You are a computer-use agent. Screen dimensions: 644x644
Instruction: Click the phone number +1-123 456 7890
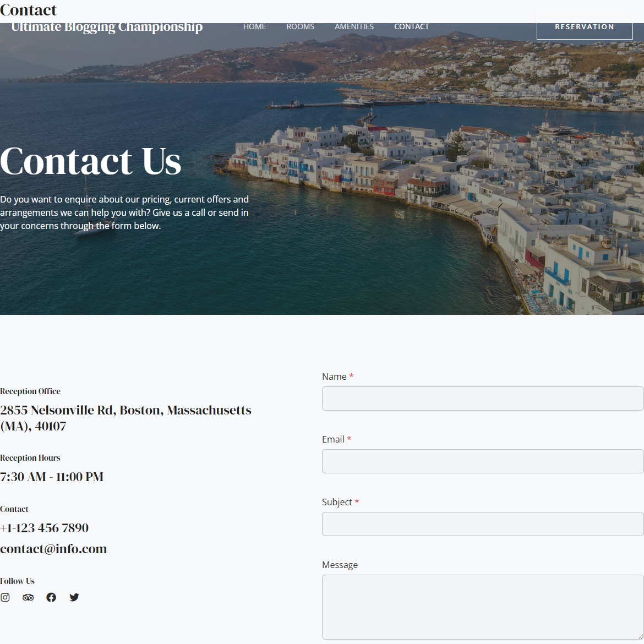(45, 528)
